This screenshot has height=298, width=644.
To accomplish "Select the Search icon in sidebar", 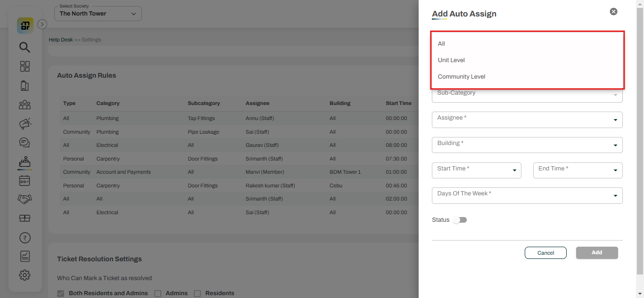I will (25, 47).
